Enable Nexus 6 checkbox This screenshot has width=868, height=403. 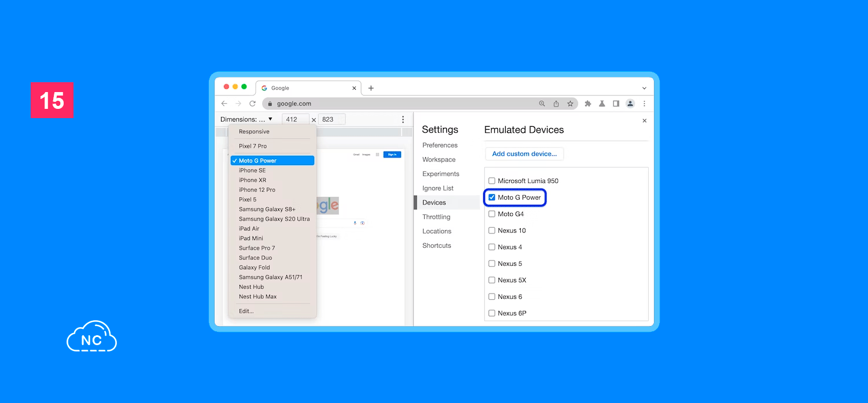point(492,296)
